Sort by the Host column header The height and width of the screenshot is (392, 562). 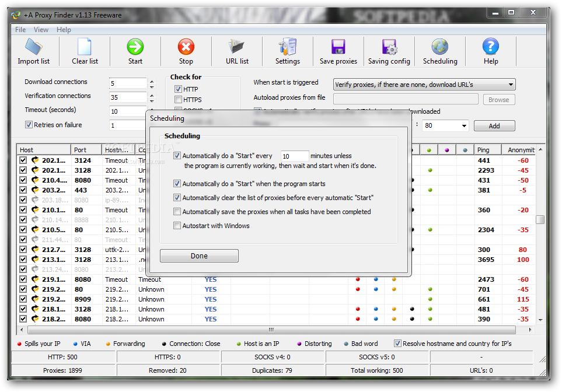(44, 150)
